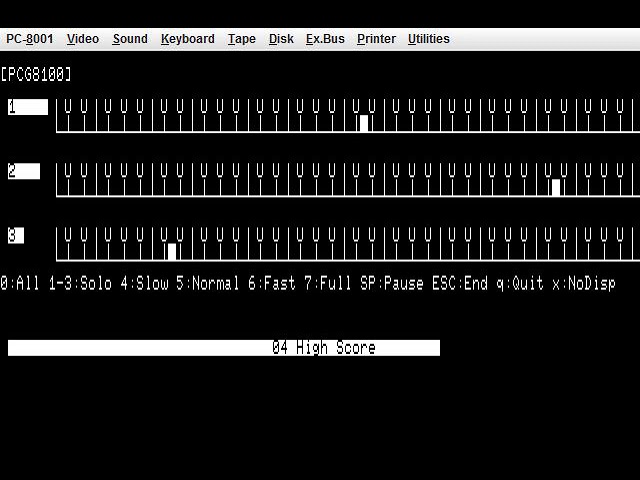Click the 'SP:Pause' hint

(x=392, y=283)
